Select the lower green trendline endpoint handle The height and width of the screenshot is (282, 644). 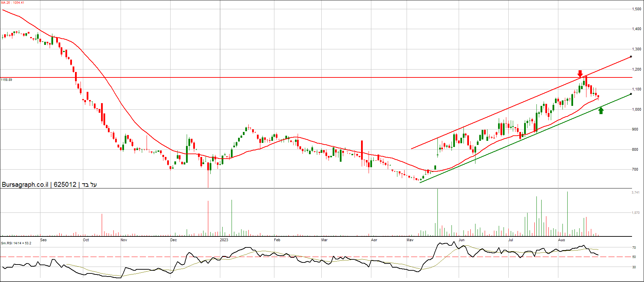tap(631, 94)
